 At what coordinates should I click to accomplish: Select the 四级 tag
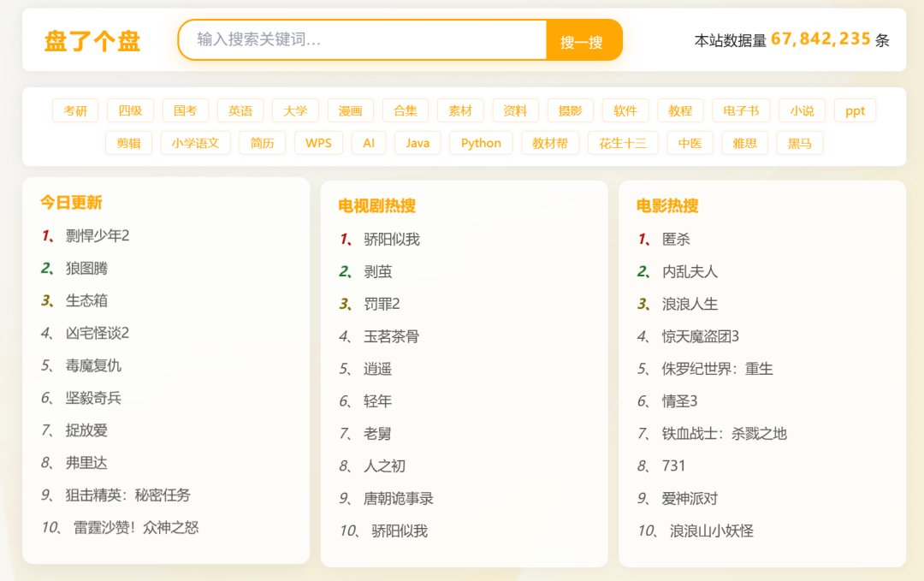tap(130, 110)
